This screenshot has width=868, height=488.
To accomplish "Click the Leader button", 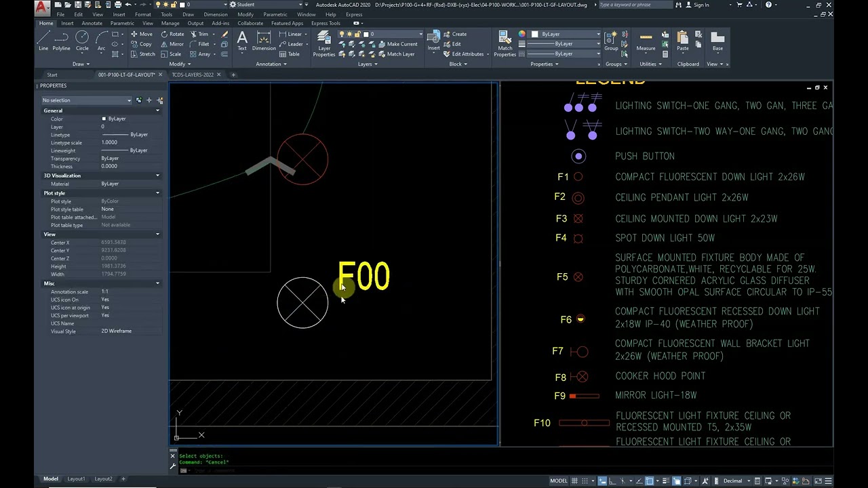I will [x=292, y=44].
